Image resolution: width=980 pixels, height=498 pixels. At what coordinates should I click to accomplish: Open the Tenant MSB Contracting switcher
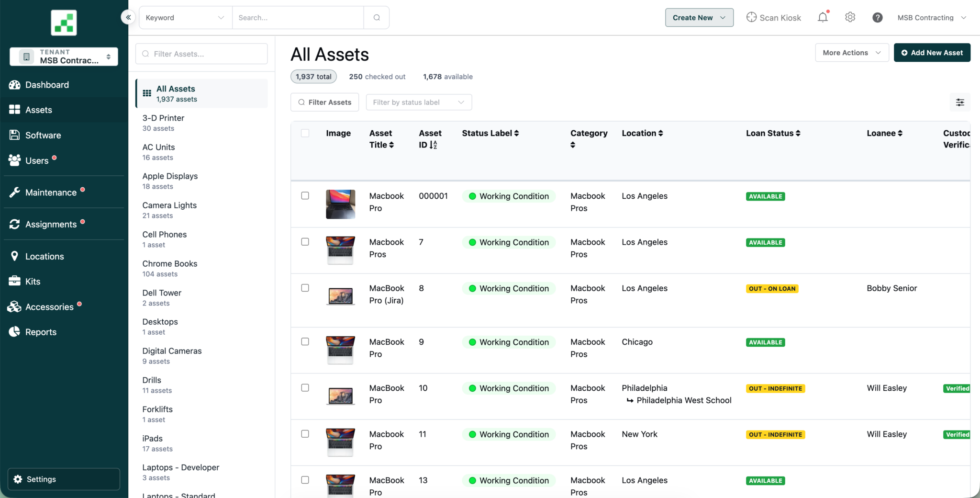pos(64,57)
